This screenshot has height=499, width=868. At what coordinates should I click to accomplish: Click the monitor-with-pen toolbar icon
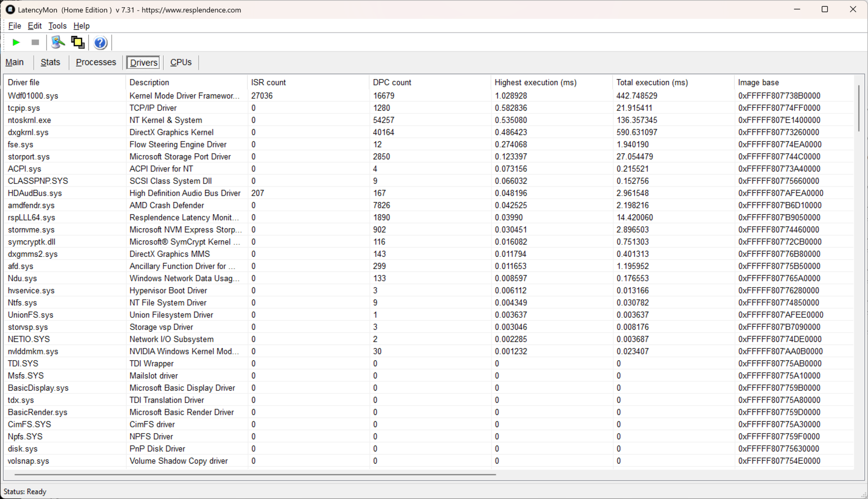pyautogui.click(x=57, y=42)
